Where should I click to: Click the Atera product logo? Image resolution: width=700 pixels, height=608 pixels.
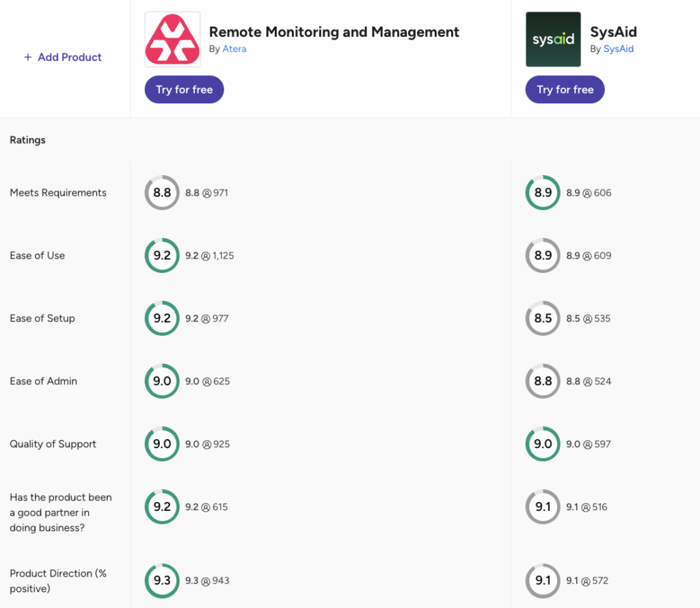click(172, 39)
